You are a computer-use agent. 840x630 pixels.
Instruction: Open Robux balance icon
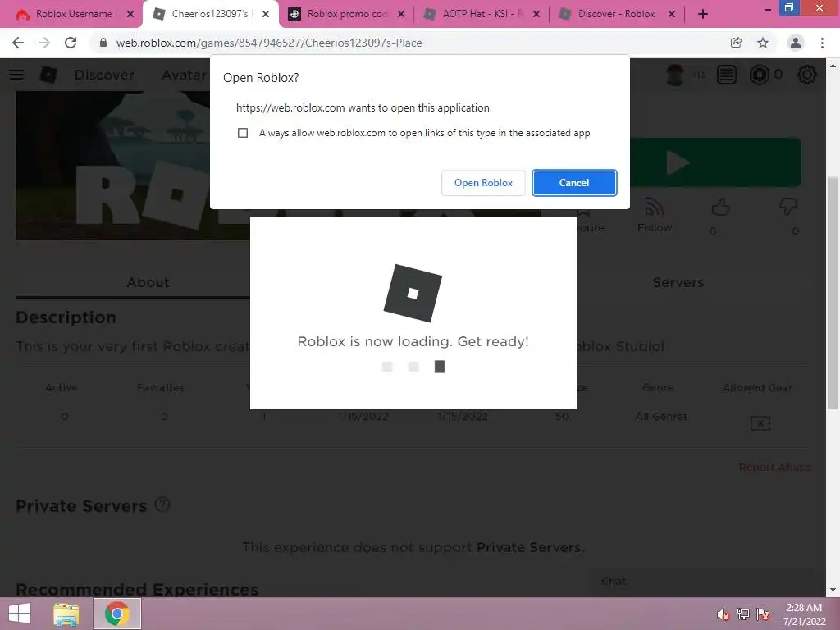[759, 75]
